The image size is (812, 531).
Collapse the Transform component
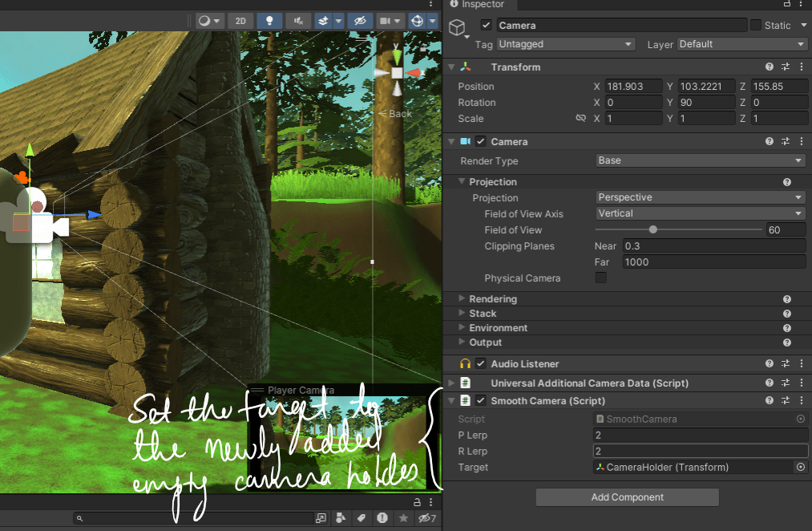451,67
